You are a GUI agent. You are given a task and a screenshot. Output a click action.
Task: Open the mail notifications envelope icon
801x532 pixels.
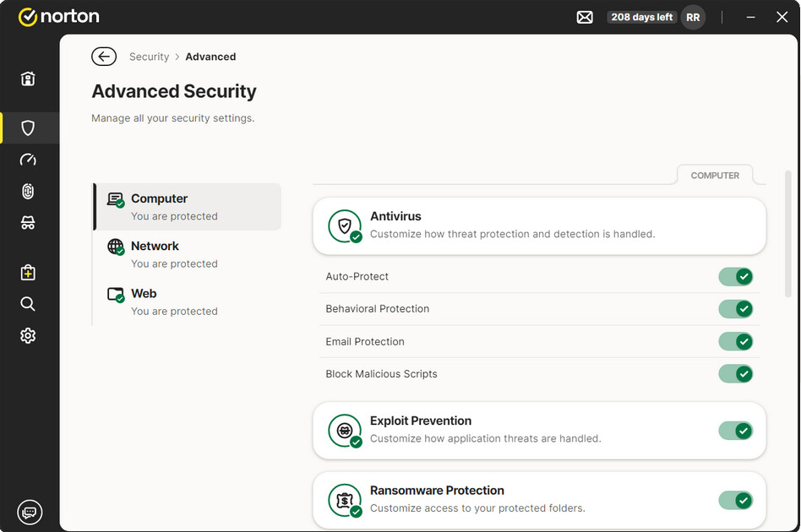point(585,17)
